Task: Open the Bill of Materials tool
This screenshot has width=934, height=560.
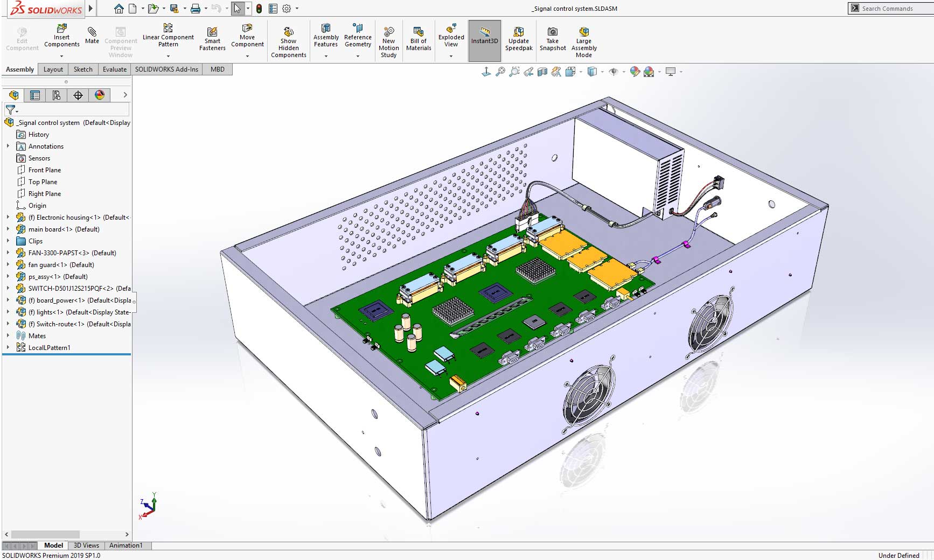Action: (419, 38)
